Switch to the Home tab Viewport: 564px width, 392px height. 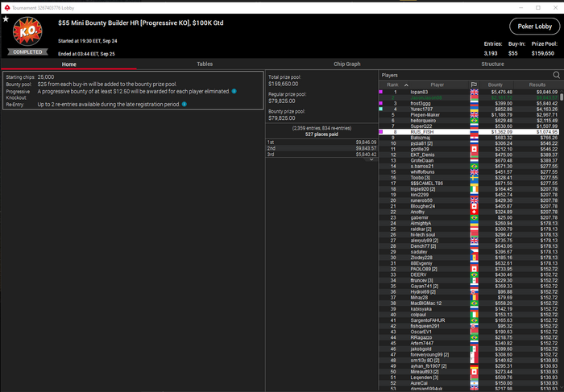pos(68,64)
